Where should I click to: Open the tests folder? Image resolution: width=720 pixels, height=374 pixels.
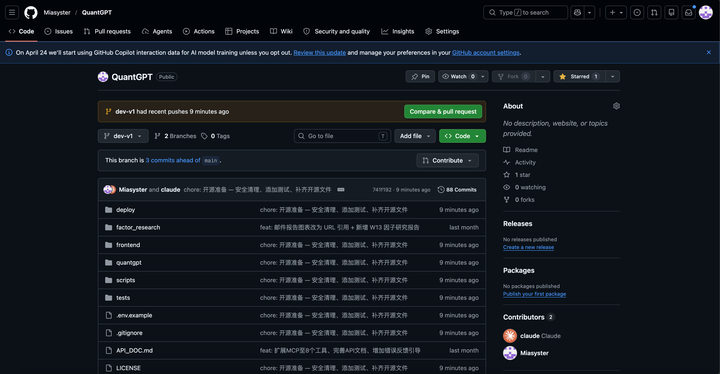click(x=123, y=298)
